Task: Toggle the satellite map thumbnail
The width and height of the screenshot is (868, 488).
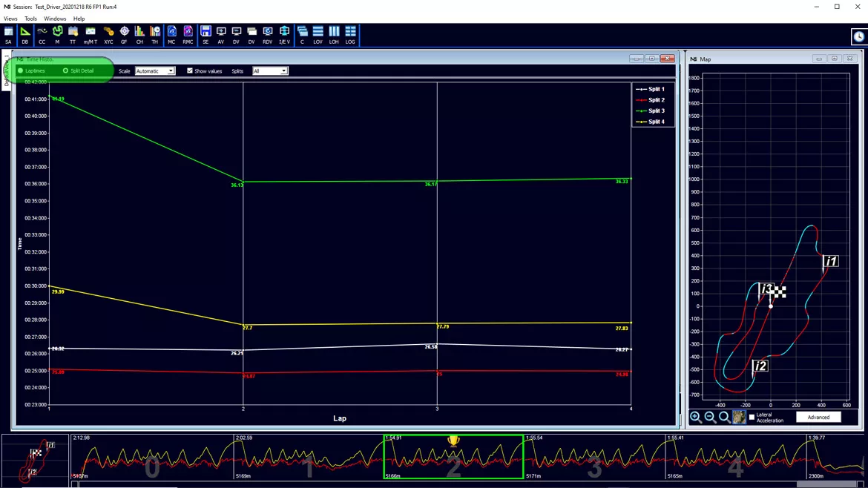Action: coord(739,418)
